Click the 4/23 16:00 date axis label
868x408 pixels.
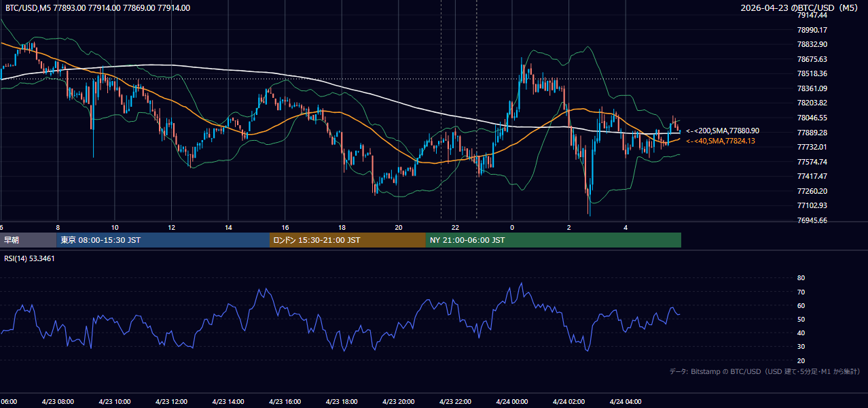click(285, 401)
